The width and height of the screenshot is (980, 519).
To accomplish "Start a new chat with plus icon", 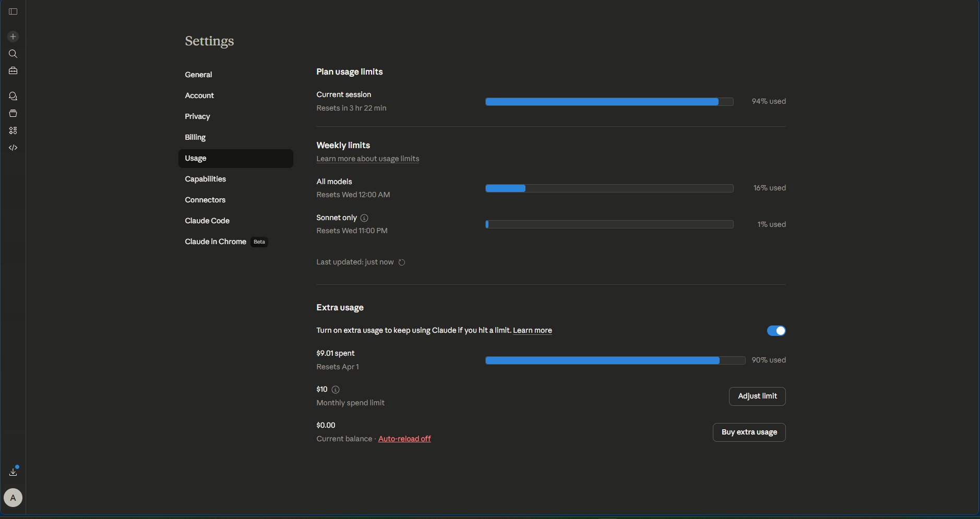I will pyautogui.click(x=13, y=37).
